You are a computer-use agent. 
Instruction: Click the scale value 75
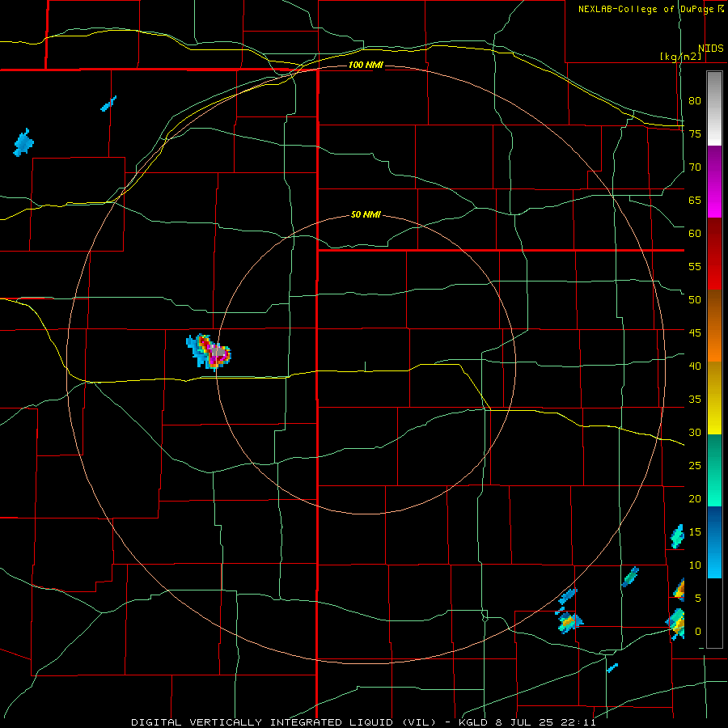695,133
